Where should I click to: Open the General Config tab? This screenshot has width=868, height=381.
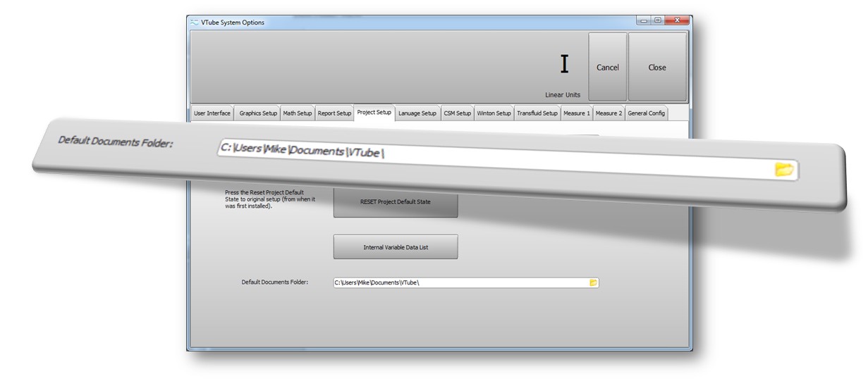[646, 113]
